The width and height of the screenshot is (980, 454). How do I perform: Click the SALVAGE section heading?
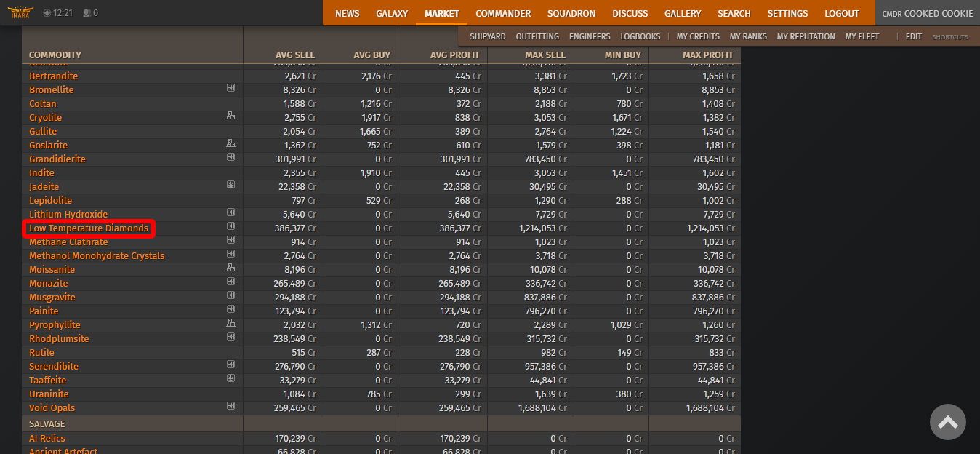pos(47,424)
